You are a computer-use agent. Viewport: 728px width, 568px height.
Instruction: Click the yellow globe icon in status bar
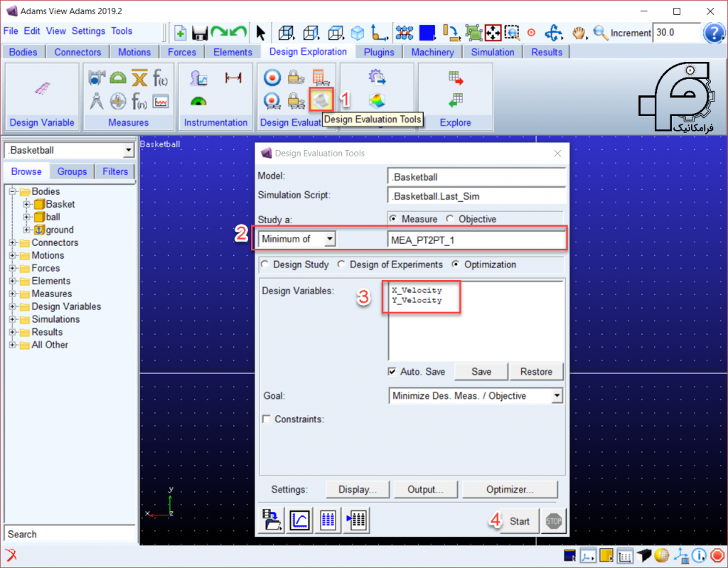click(662, 555)
